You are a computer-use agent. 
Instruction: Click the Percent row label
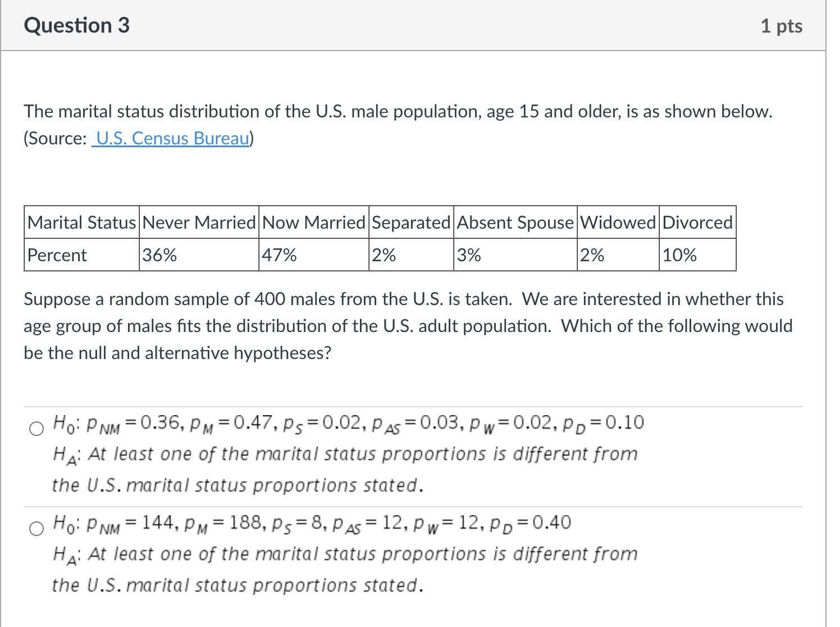pyautogui.click(x=57, y=255)
